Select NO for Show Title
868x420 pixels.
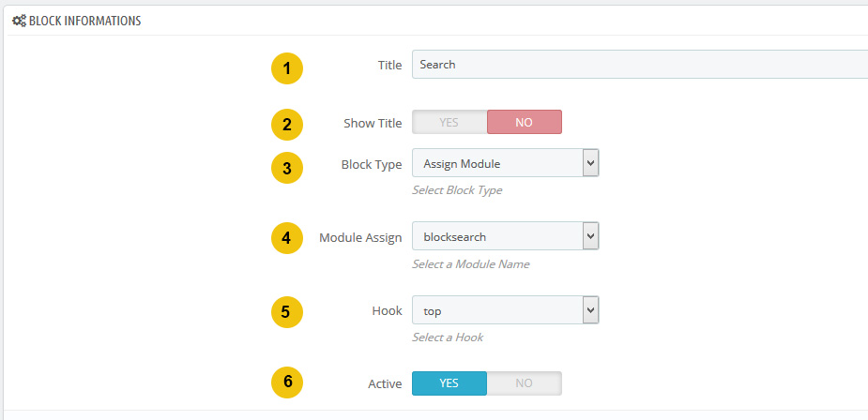(525, 122)
